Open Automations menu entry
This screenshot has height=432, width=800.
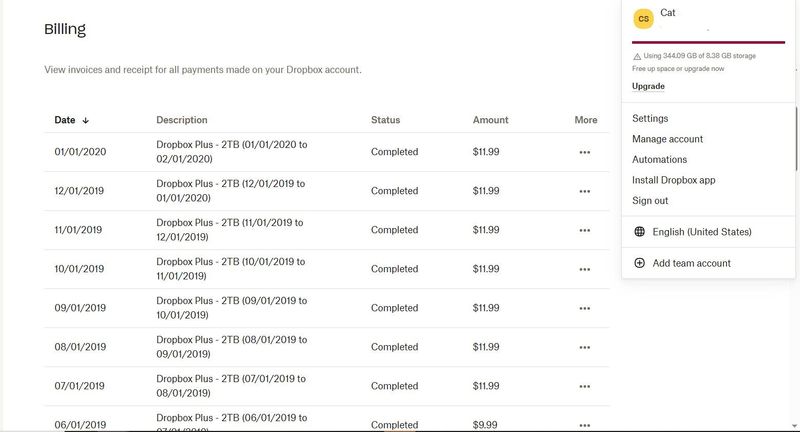click(659, 160)
